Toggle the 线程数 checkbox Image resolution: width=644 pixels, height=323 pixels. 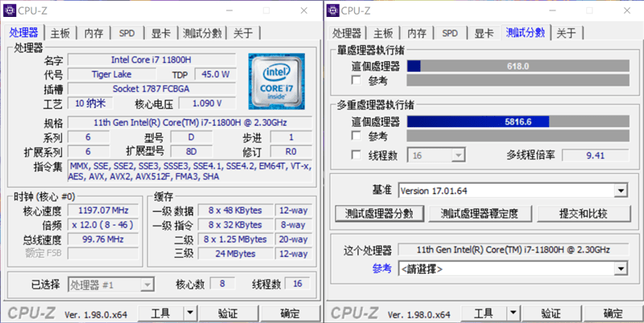tap(357, 155)
